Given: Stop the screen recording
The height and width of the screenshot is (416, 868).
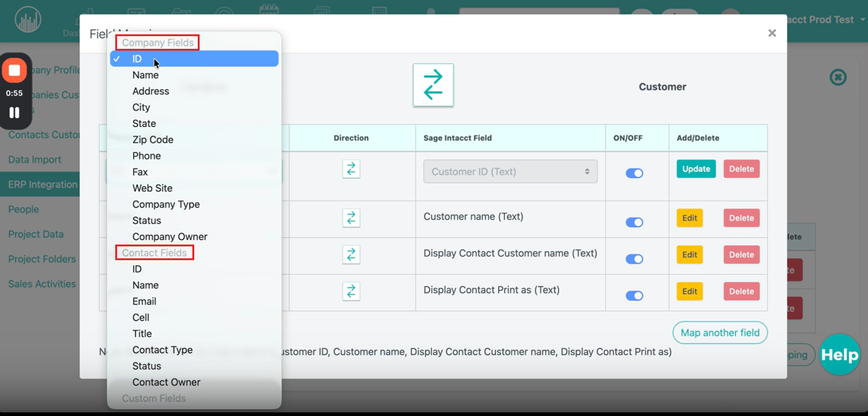Looking at the screenshot, I should (15, 71).
